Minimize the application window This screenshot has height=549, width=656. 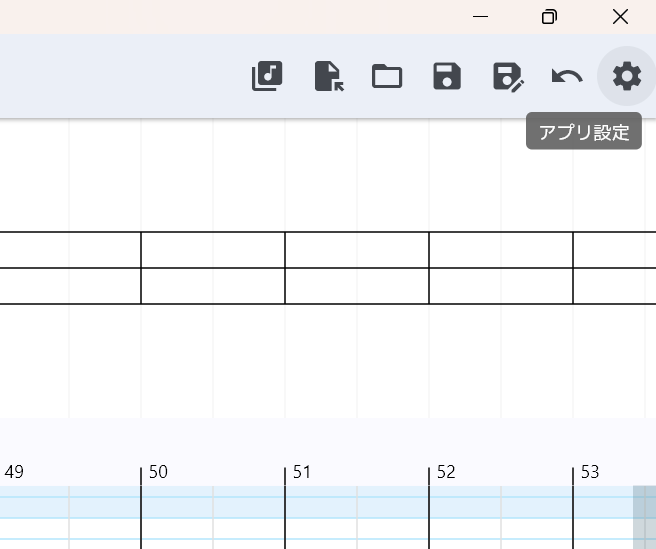(480, 17)
